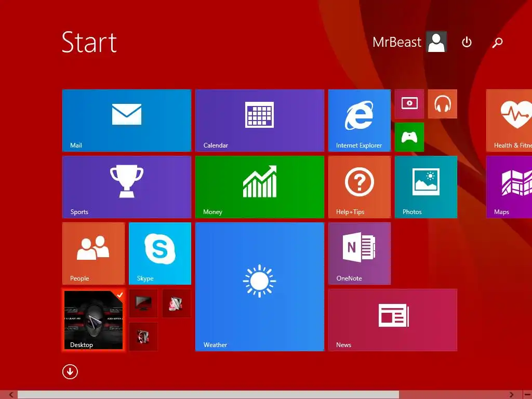The height and width of the screenshot is (399, 532).
Task: Open the Mail tile
Action: (127, 121)
